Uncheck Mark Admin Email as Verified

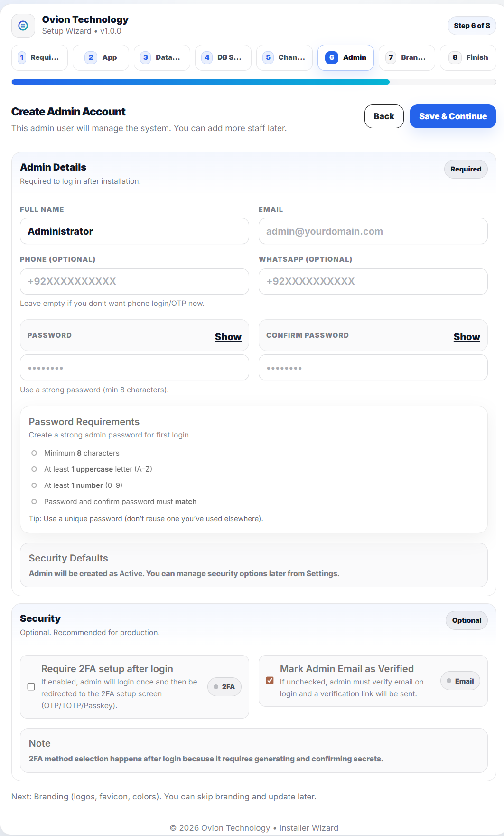(270, 680)
